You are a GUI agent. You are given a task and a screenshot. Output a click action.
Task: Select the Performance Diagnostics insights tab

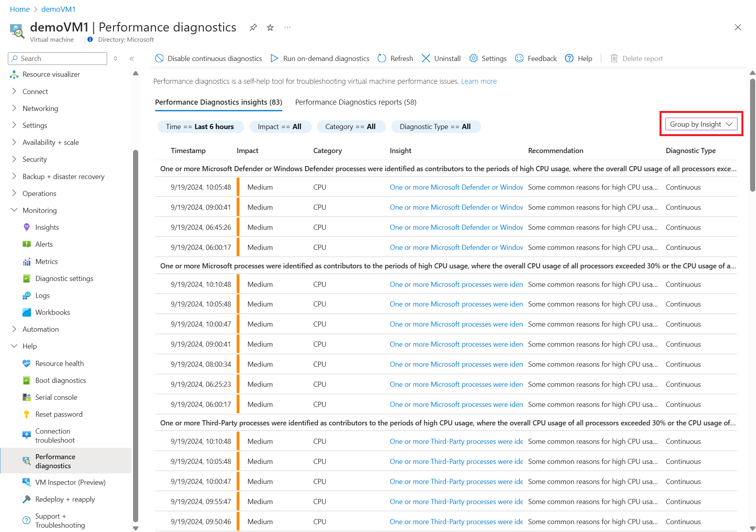(x=219, y=102)
